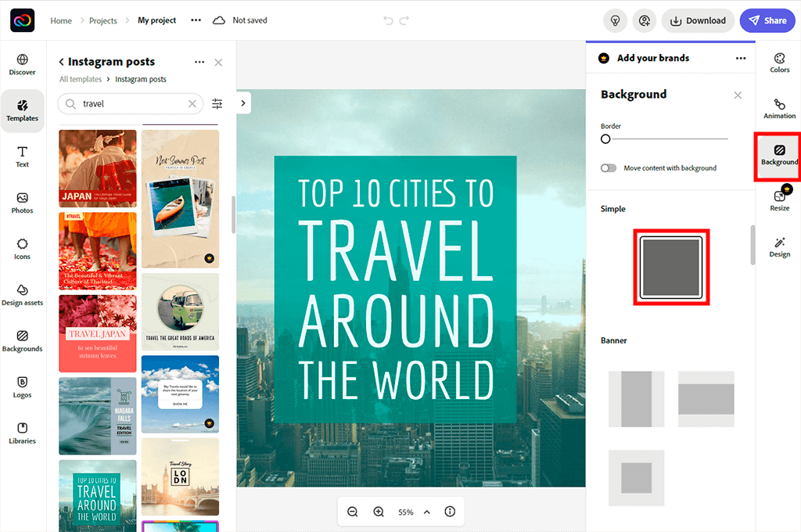Open the Animation panel
The width and height of the screenshot is (801, 532).
[x=779, y=109]
